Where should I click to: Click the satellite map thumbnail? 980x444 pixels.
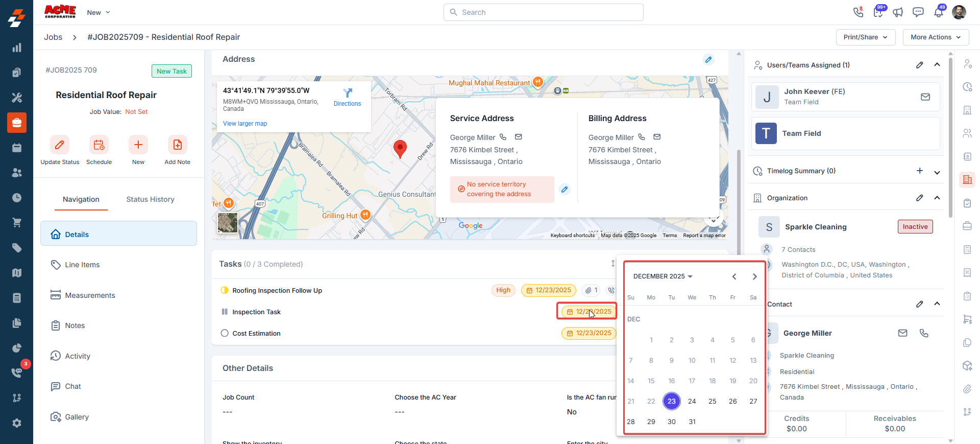[228, 223]
